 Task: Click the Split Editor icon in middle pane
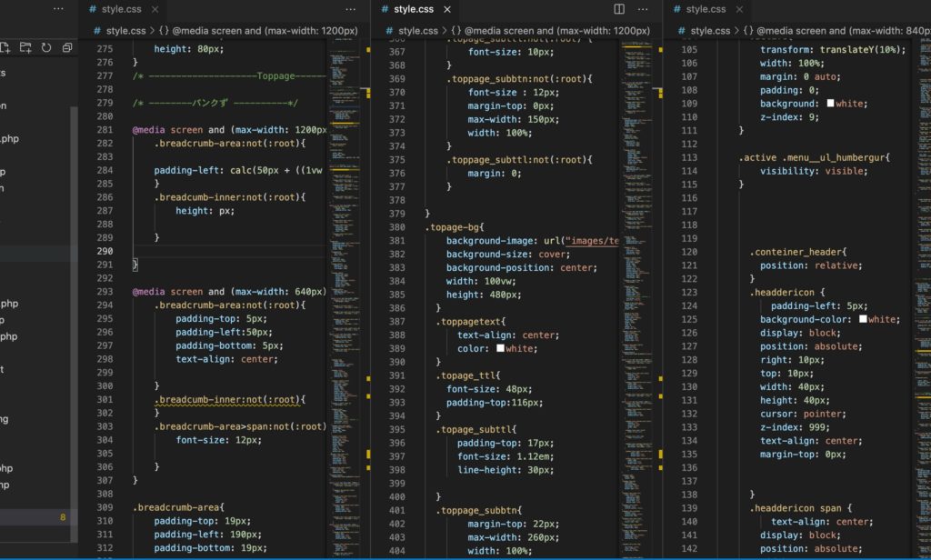tap(619, 9)
